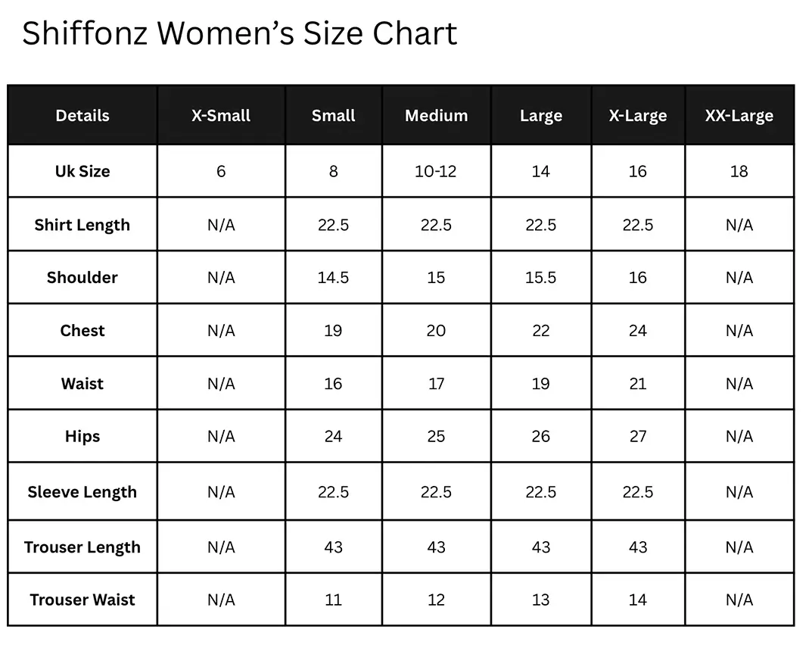Select the 15.5 shoulder value for Large
Screen dimensions: 812x651
[x=540, y=278]
